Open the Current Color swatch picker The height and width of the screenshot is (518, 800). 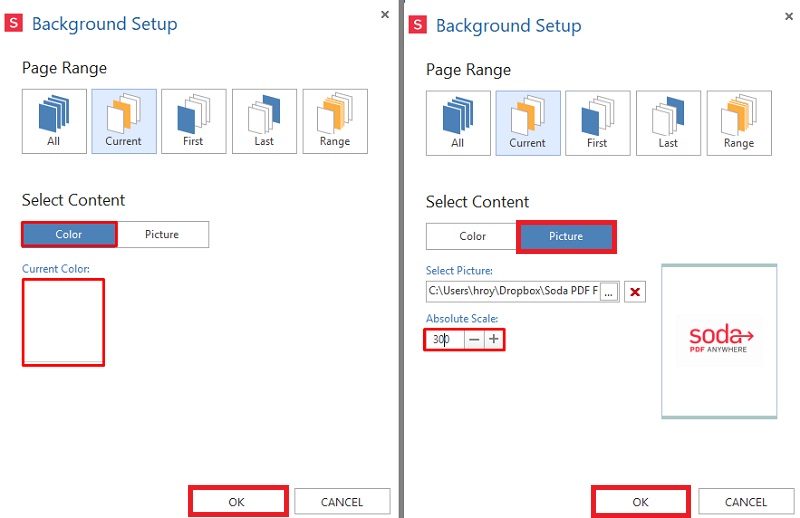point(63,322)
